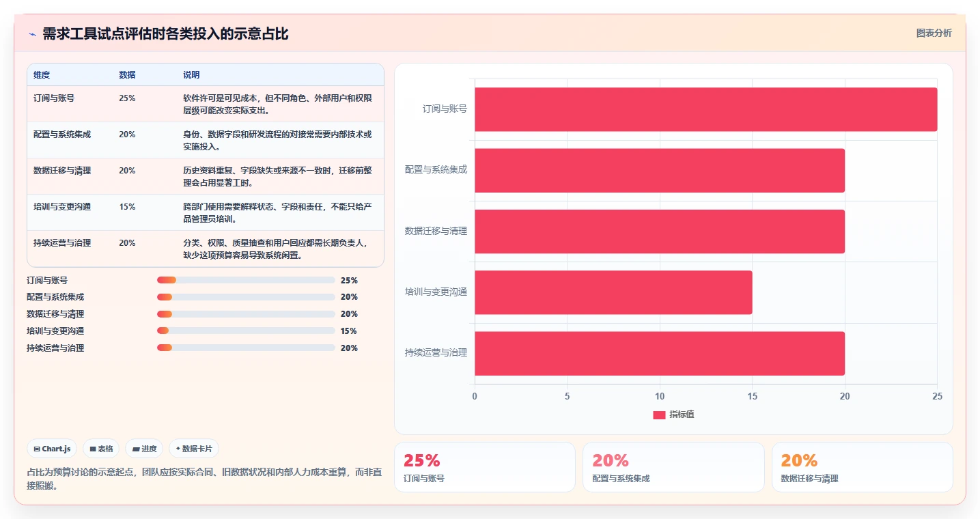Toggle the 指标值 legend color swatch

pos(659,415)
